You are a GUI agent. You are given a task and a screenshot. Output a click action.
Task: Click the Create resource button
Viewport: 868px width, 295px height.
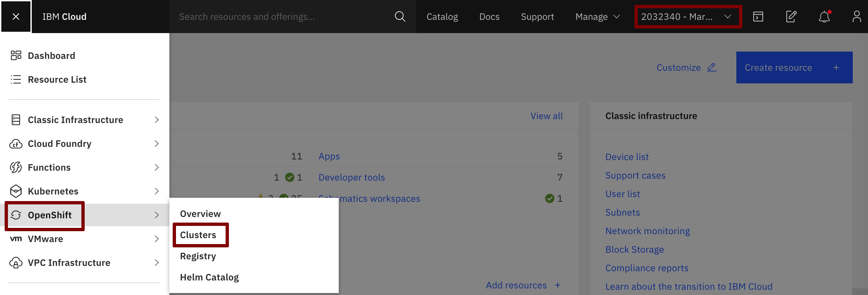pyautogui.click(x=794, y=67)
